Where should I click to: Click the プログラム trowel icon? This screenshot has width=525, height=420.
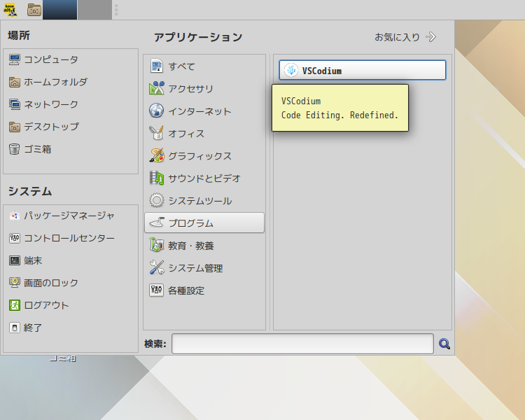pos(156,223)
